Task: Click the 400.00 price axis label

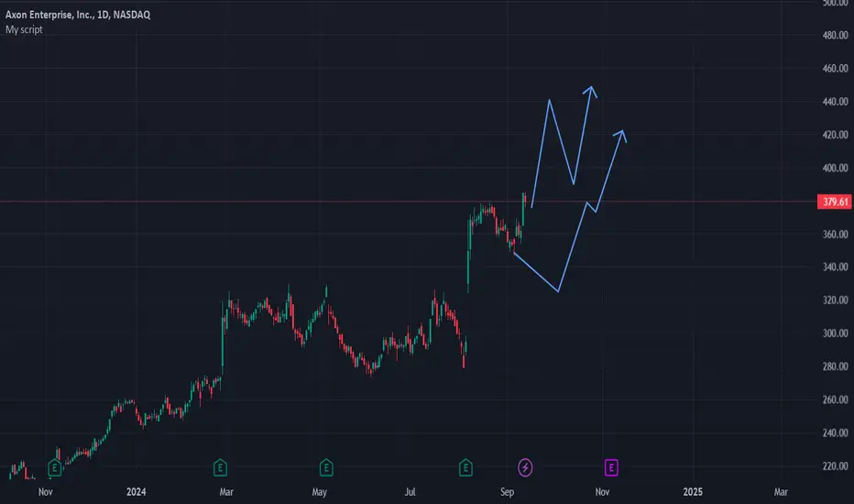Action: pyautogui.click(x=835, y=169)
